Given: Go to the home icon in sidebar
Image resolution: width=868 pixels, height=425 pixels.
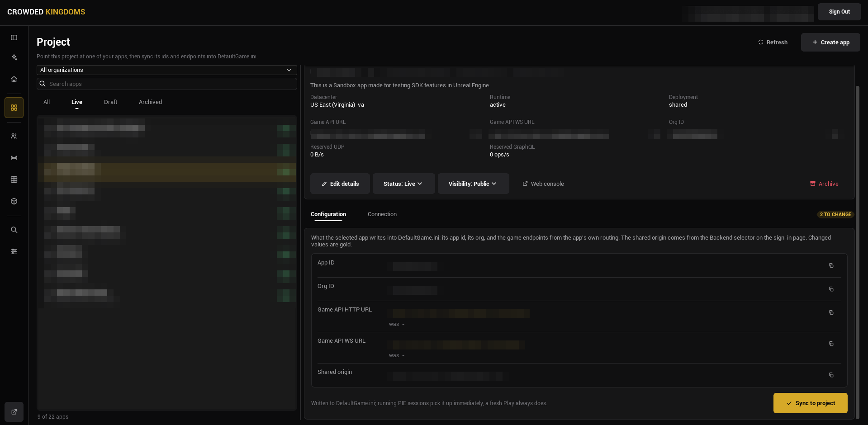Looking at the screenshot, I should [14, 79].
